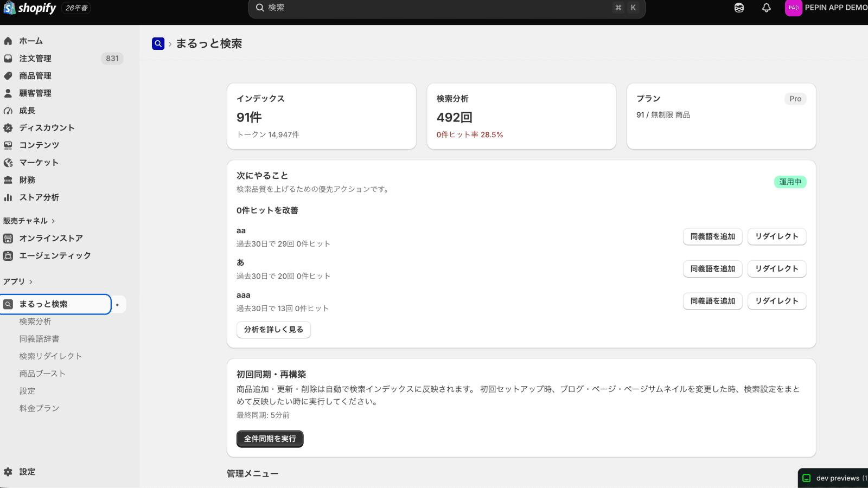Open the 検索リダイレクト submenu item
This screenshot has height=488, width=868.
tap(50, 356)
